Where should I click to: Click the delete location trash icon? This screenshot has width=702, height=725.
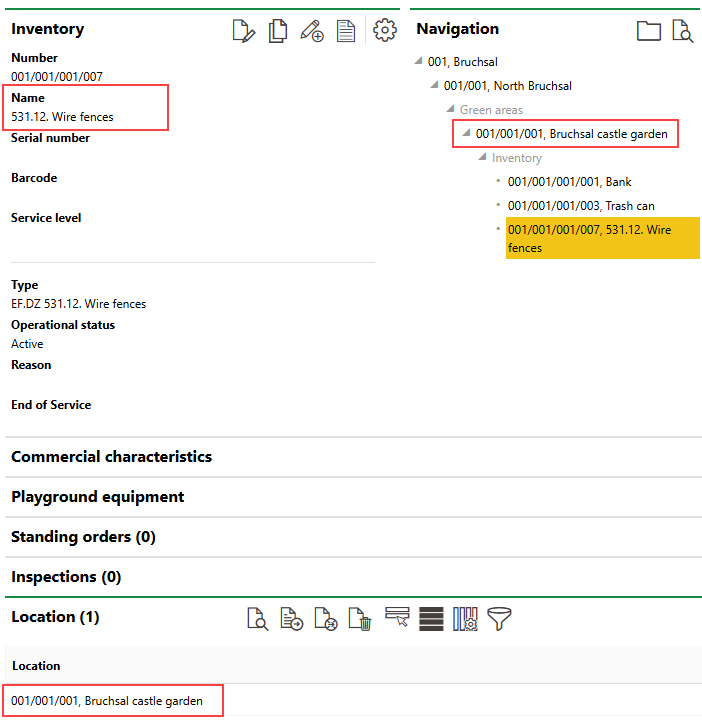coord(360,620)
